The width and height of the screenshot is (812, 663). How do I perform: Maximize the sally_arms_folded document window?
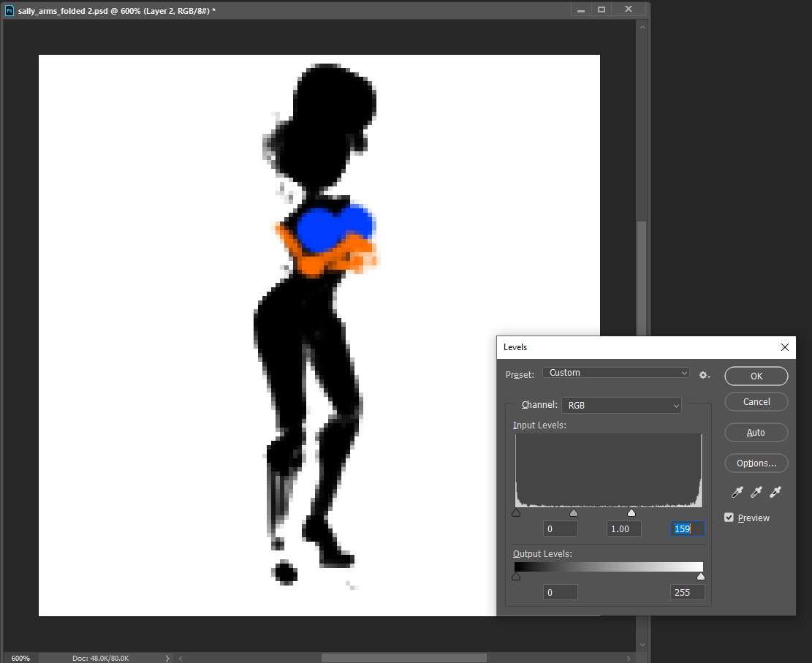point(602,10)
